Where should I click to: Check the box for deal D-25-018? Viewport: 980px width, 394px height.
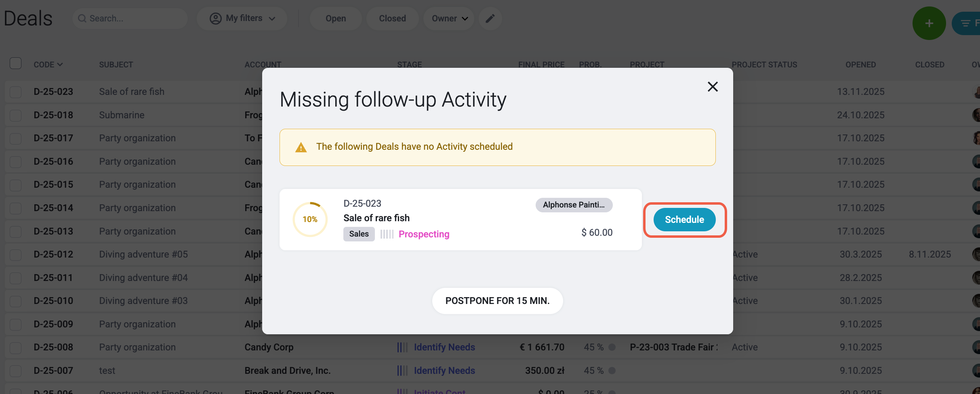pyautogui.click(x=15, y=115)
